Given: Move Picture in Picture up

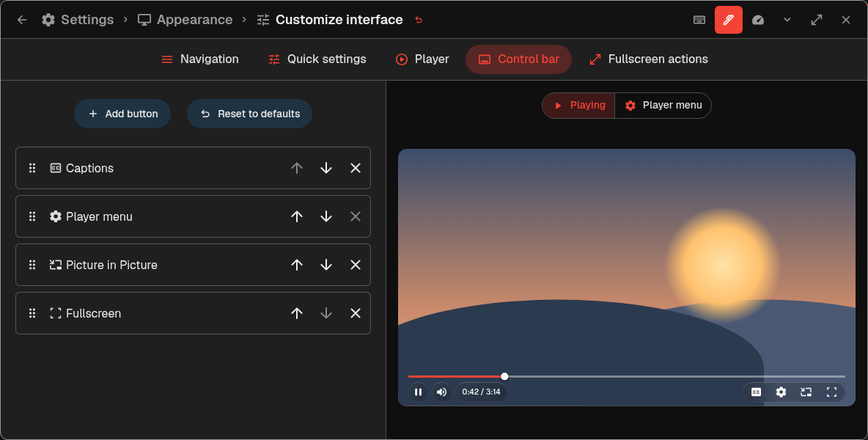Looking at the screenshot, I should point(297,265).
